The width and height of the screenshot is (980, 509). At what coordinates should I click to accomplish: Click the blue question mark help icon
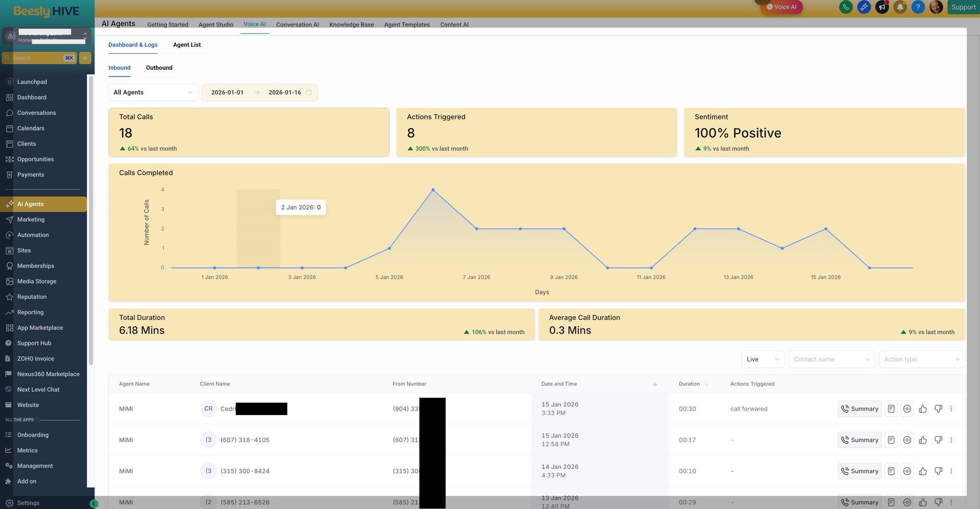[x=918, y=7]
